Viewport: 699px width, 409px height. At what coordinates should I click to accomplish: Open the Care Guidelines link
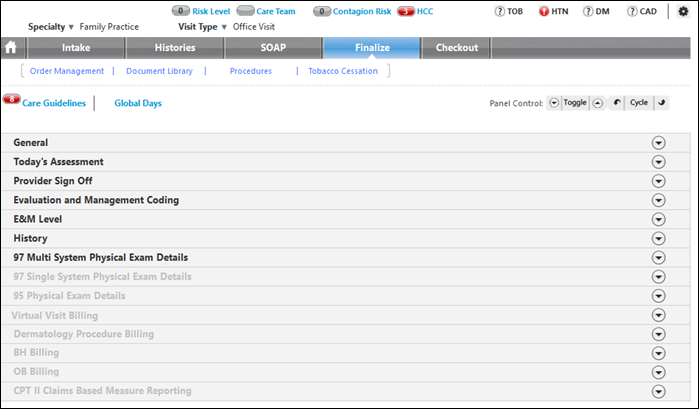point(54,103)
